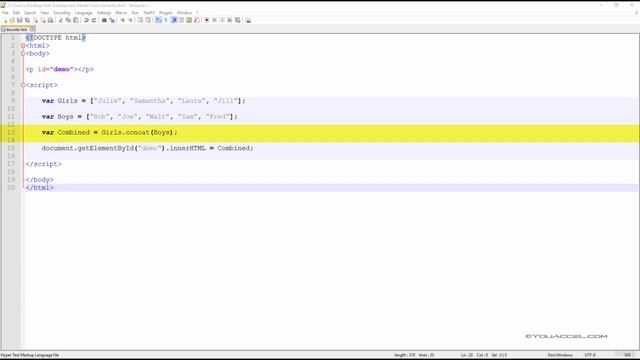Click the <p id="demo"> line
The image size is (640, 360).
click(x=60, y=69)
